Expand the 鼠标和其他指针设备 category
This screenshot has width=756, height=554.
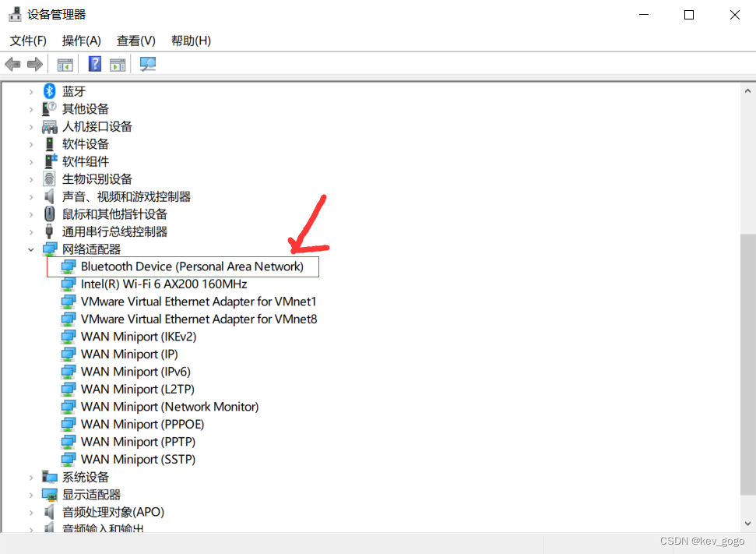click(31, 214)
